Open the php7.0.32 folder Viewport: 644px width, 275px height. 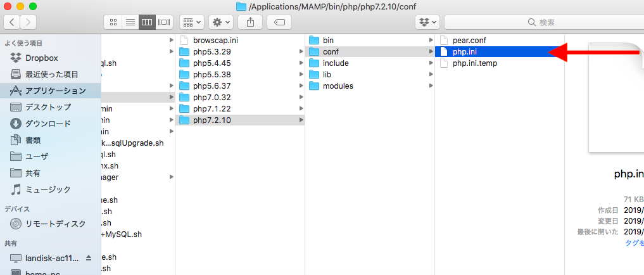pos(239,98)
